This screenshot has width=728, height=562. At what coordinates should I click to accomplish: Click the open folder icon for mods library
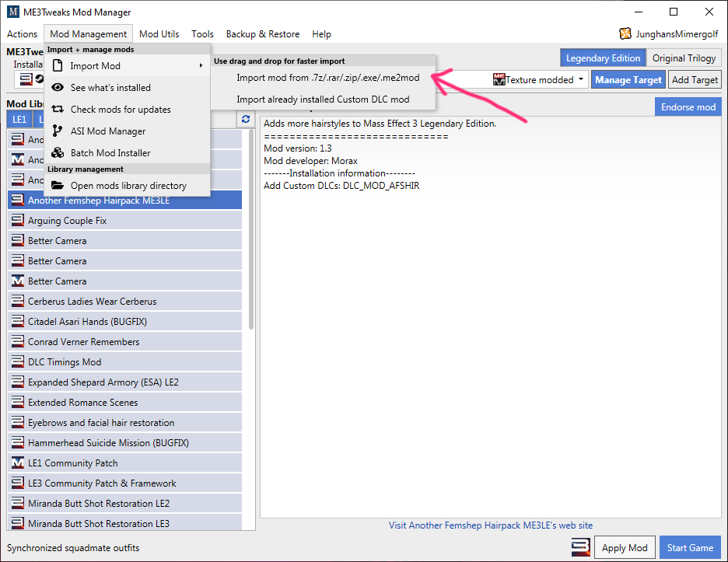point(58,185)
